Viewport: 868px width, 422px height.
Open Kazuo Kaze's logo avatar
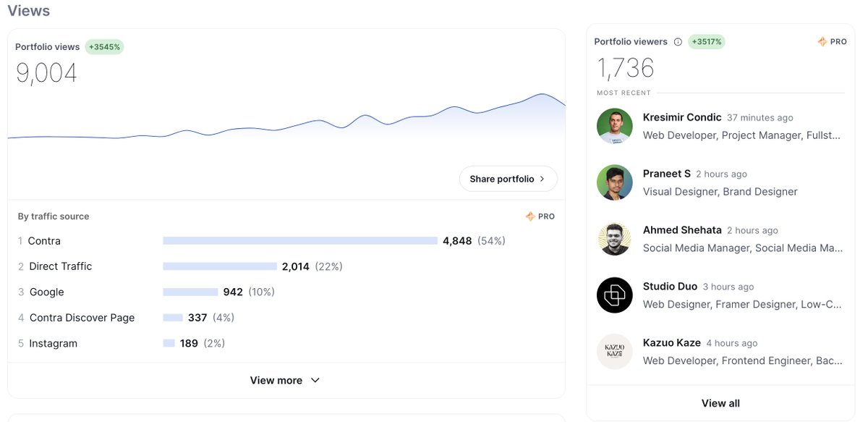615,352
